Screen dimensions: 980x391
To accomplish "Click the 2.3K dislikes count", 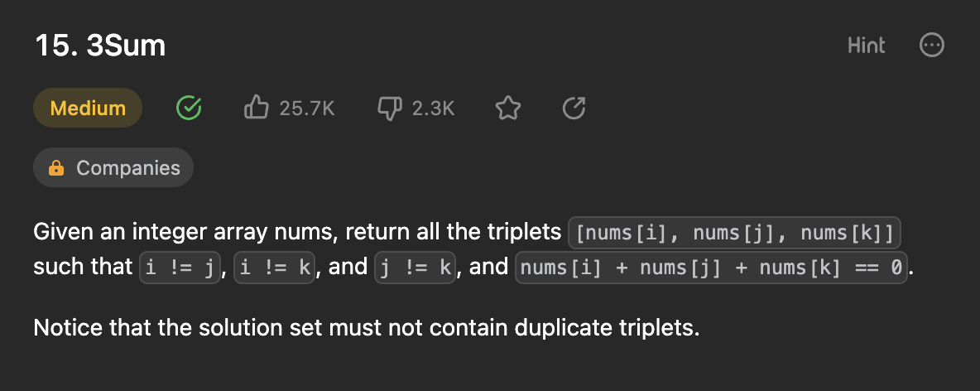I will coord(433,109).
